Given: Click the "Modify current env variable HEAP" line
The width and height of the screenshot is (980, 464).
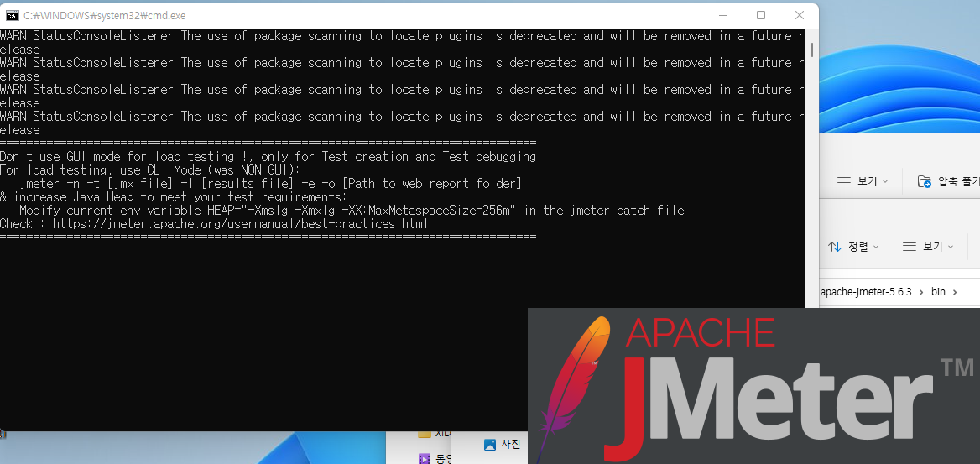Looking at the screenshot, I should (352, 211).
